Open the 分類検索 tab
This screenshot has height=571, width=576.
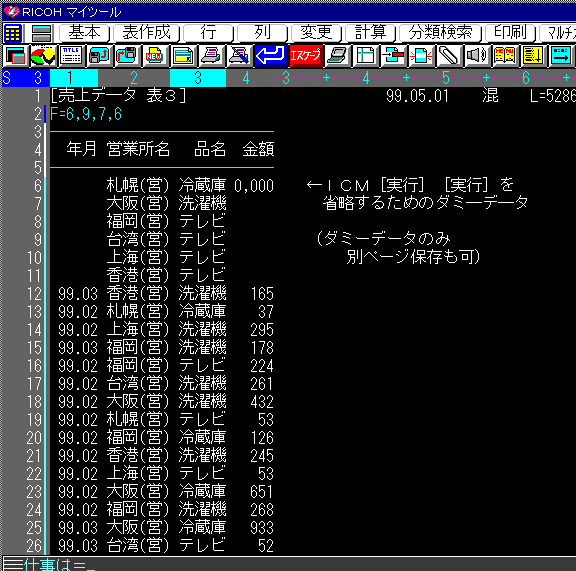coord(440,33)
